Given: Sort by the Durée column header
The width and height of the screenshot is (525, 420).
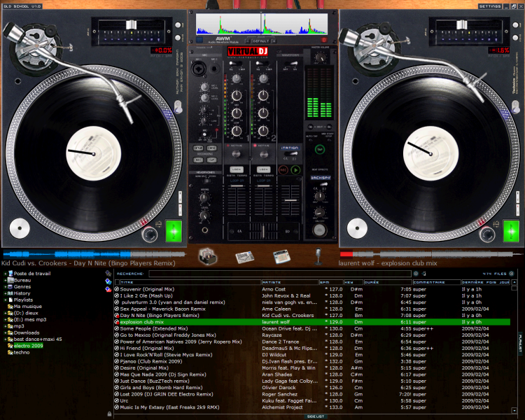Looking at the screenshot, I should click(388, 282).
